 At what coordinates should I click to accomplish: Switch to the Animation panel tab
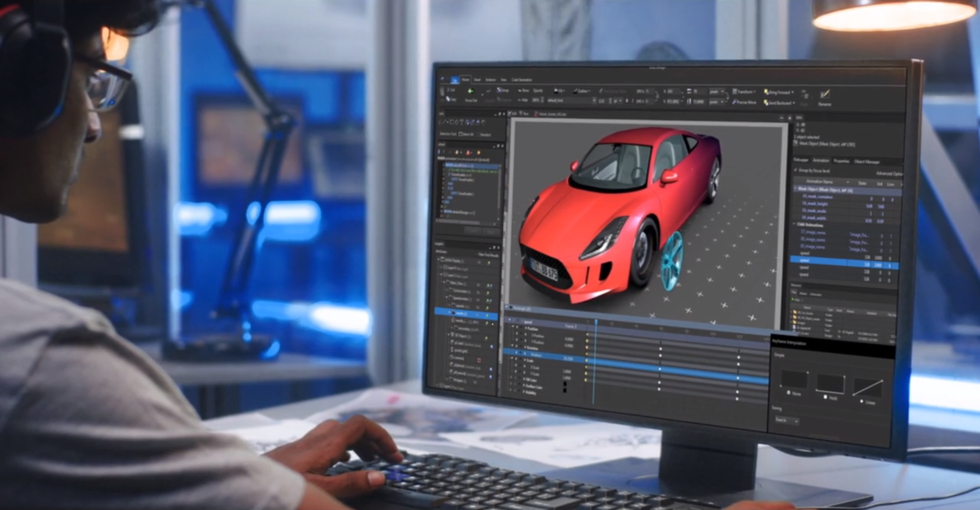coord(821,160)
